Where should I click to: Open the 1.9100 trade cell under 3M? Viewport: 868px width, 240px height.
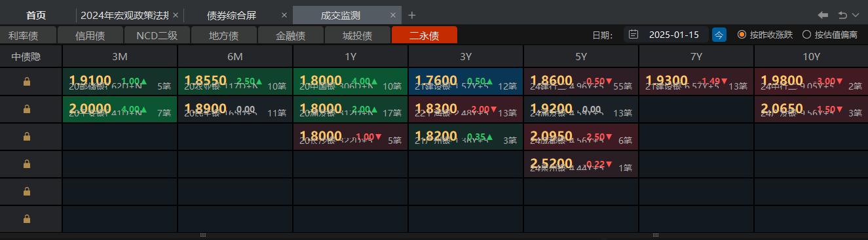(120, 82)
